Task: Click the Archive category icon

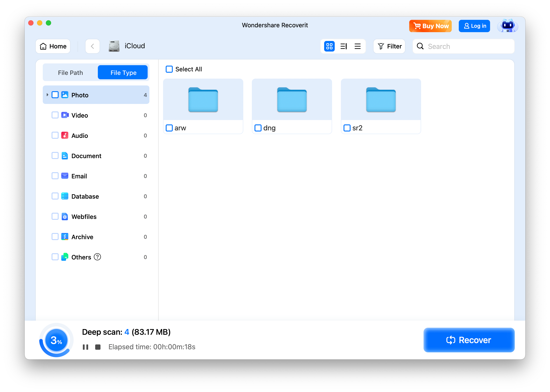Action: point(65,237)
